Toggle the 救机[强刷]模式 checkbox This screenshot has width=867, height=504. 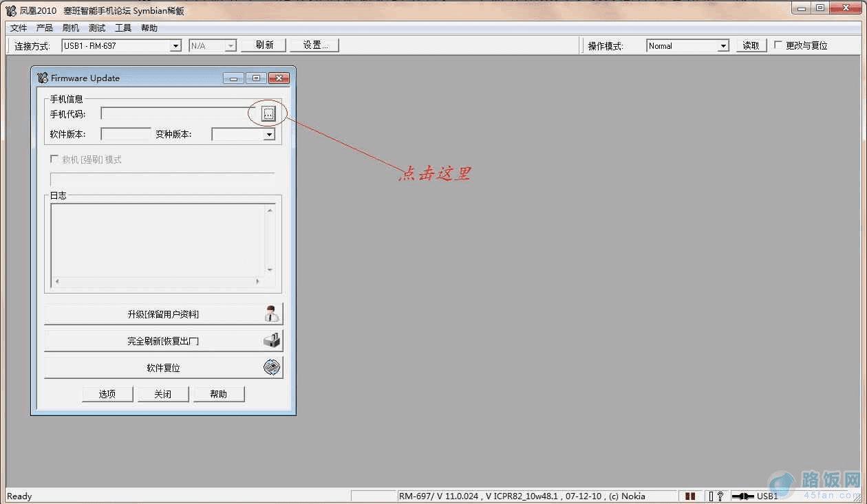[x=54, y=159]
